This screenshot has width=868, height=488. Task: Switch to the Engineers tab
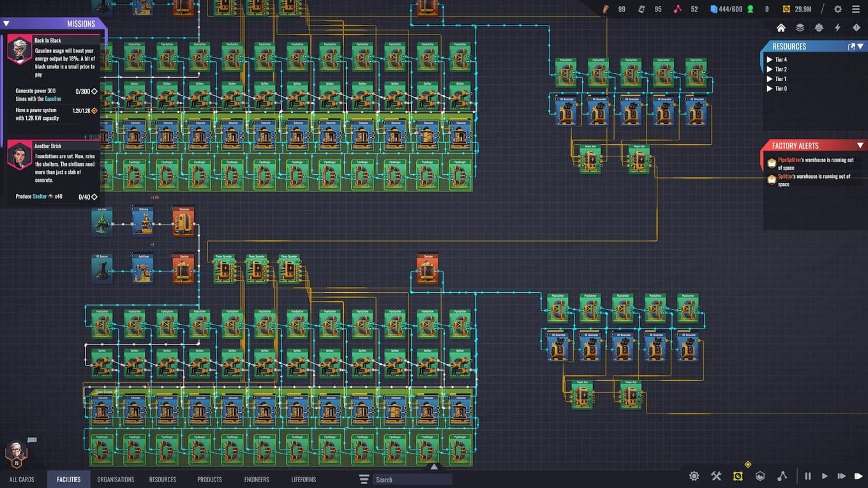257,479
